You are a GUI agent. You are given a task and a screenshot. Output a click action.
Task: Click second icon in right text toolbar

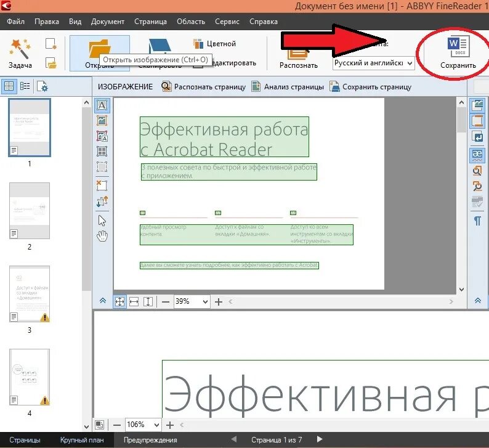coord(477,120)
